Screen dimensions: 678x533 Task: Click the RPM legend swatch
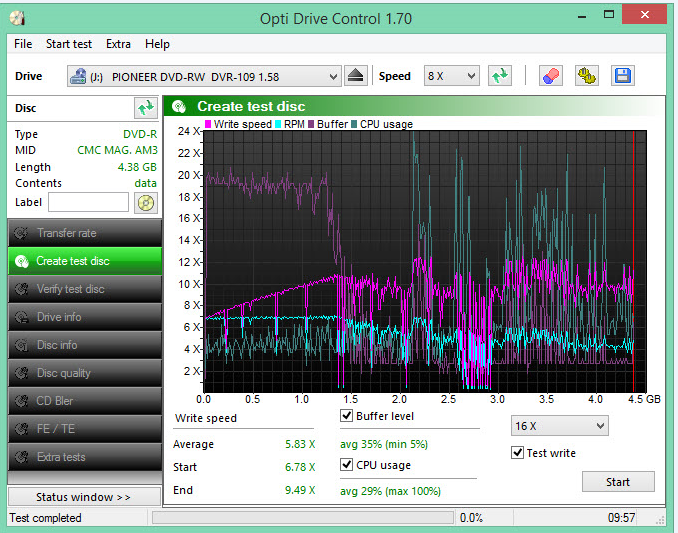(278, 124)
